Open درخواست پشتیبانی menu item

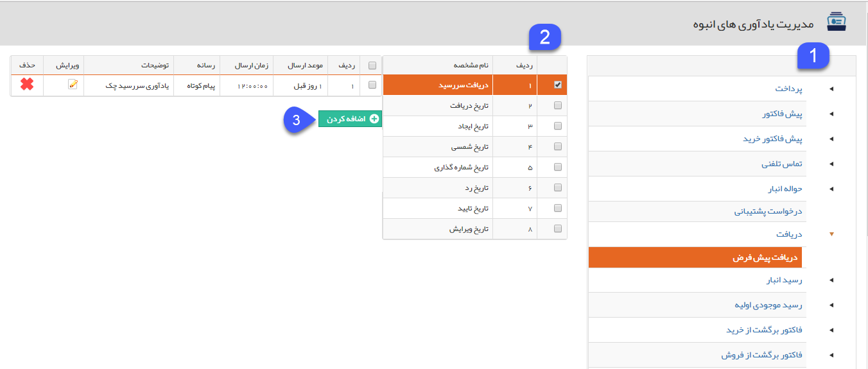[x=768, y=211]
